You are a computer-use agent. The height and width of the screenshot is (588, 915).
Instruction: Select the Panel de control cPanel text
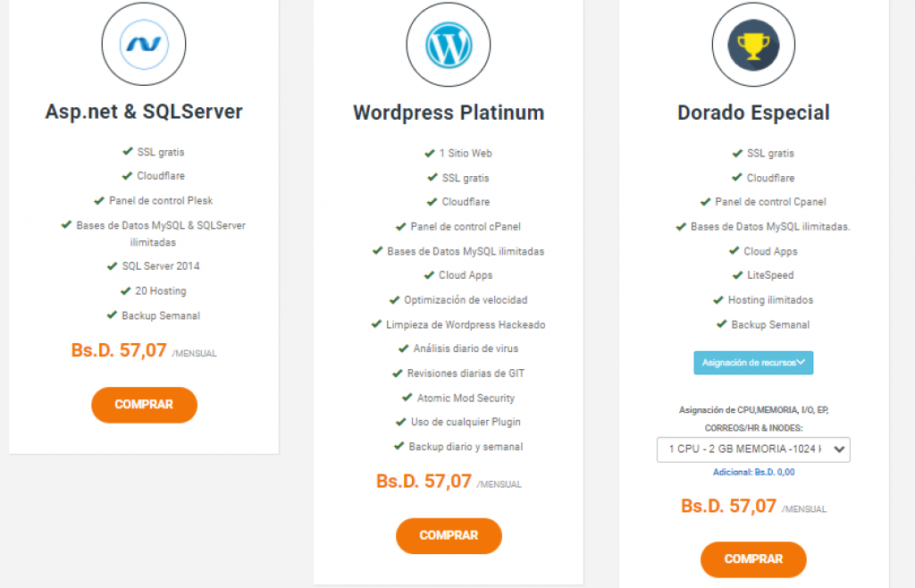(x=466, y=226)
